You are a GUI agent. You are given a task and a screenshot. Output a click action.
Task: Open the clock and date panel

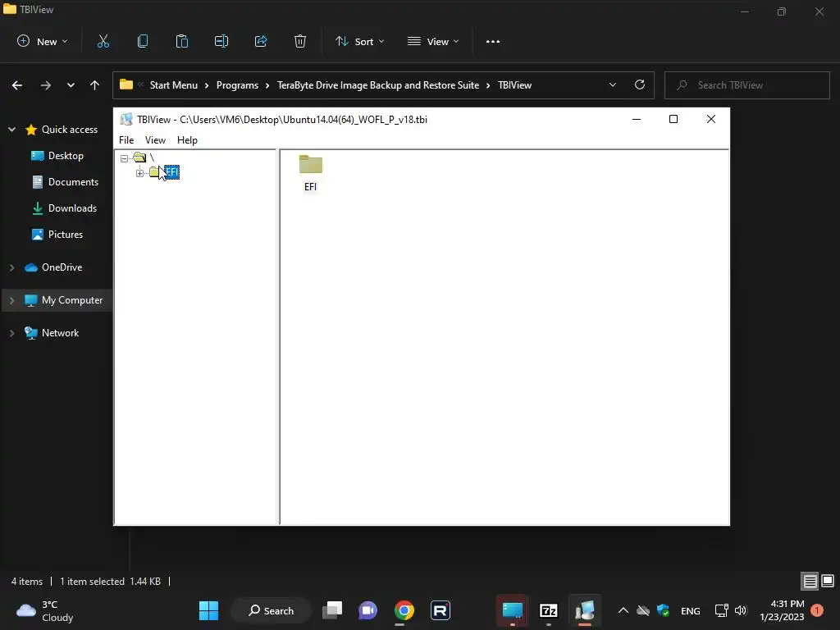pos(782,610)
